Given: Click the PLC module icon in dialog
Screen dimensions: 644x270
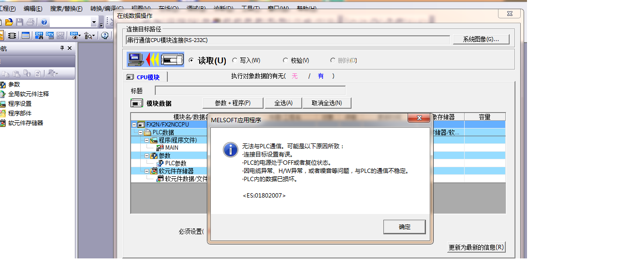Looking at the screenshot, I should coord(173,60).
